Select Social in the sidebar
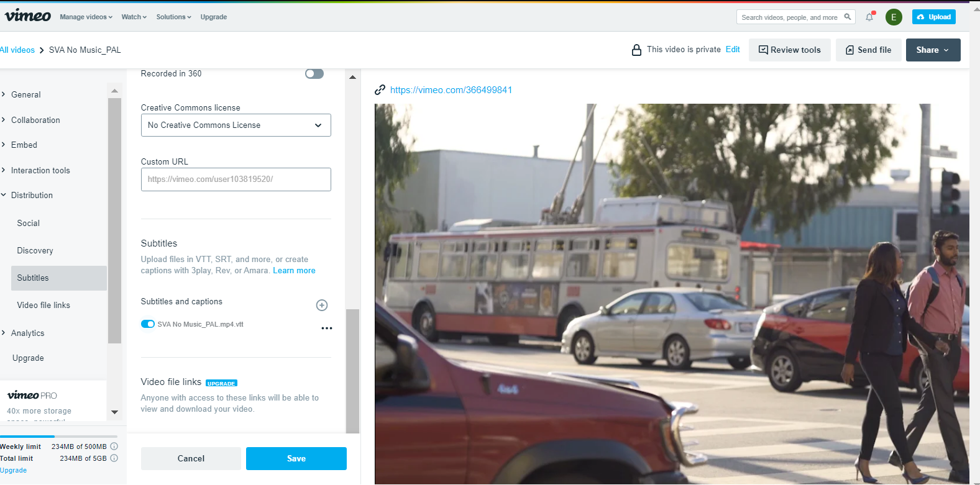 [x=29, y=223]
